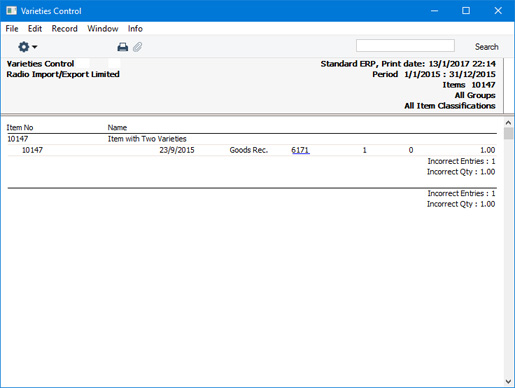The height and width of the screenshot is (388, 515).
Task: Click into the search text field
Action: coord(405,46)
